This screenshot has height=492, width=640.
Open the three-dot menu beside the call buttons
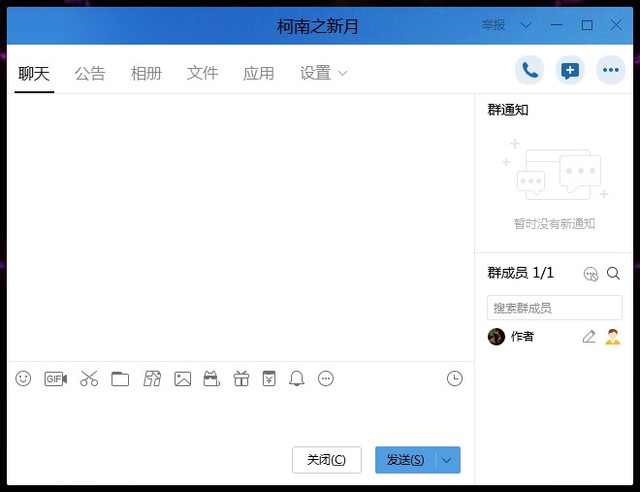click(x=610, y=70)
